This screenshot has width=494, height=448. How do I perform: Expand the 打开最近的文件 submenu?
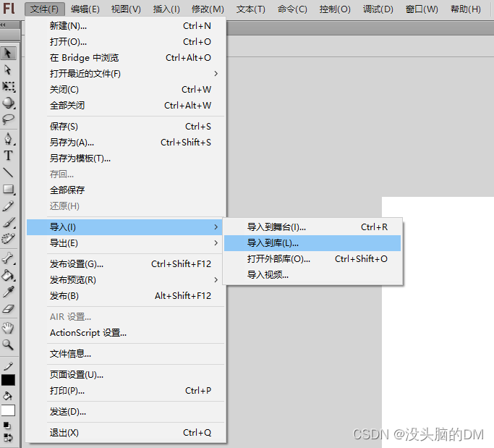(x=126, y=74)
